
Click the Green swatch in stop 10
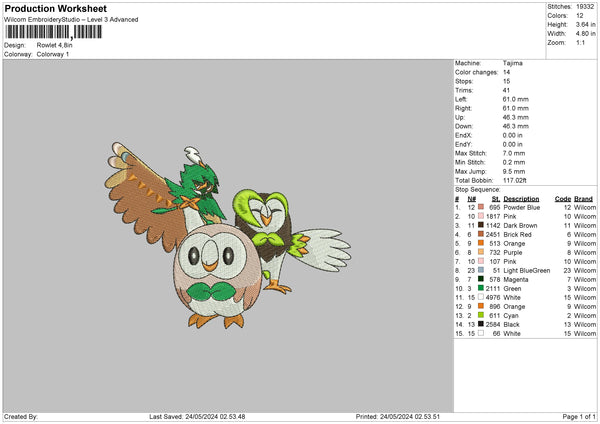pyautogui.click(x=480, y=288)
